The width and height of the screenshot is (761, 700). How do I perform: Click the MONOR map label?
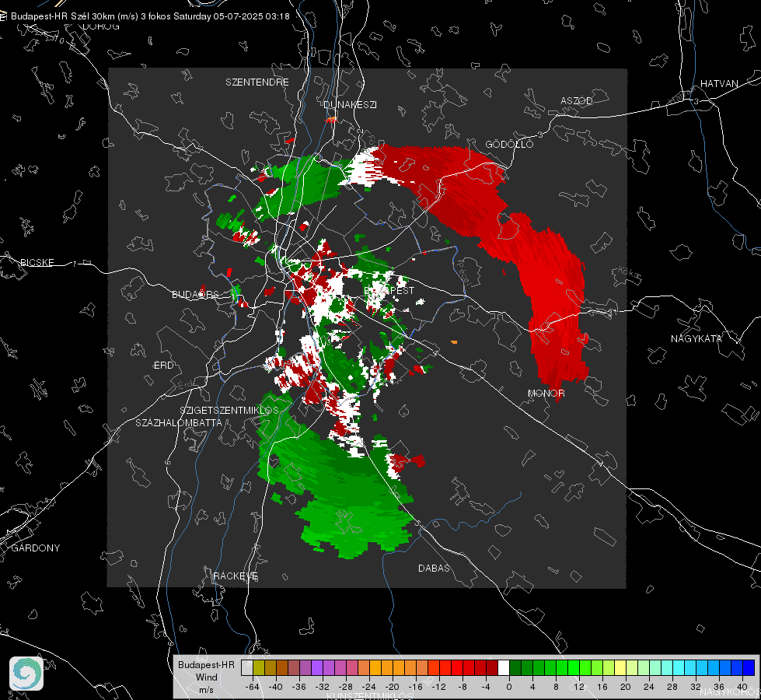(x=546, y=393)
